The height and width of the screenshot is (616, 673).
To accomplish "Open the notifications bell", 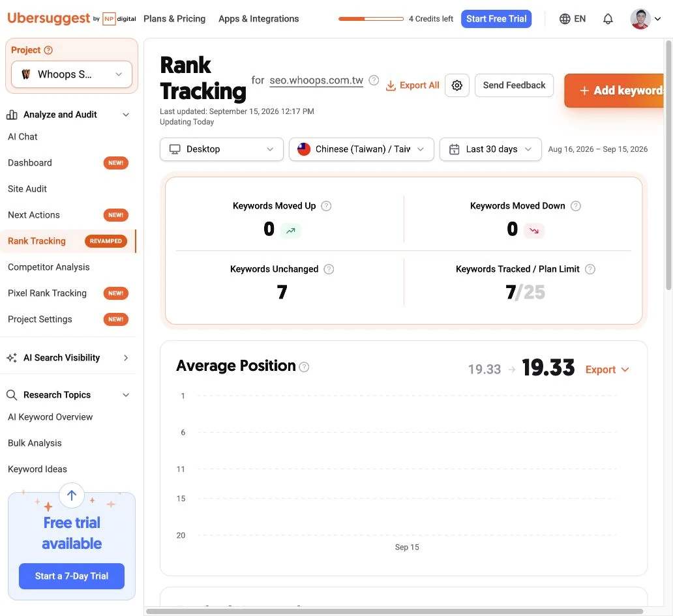I will [608, 19].
